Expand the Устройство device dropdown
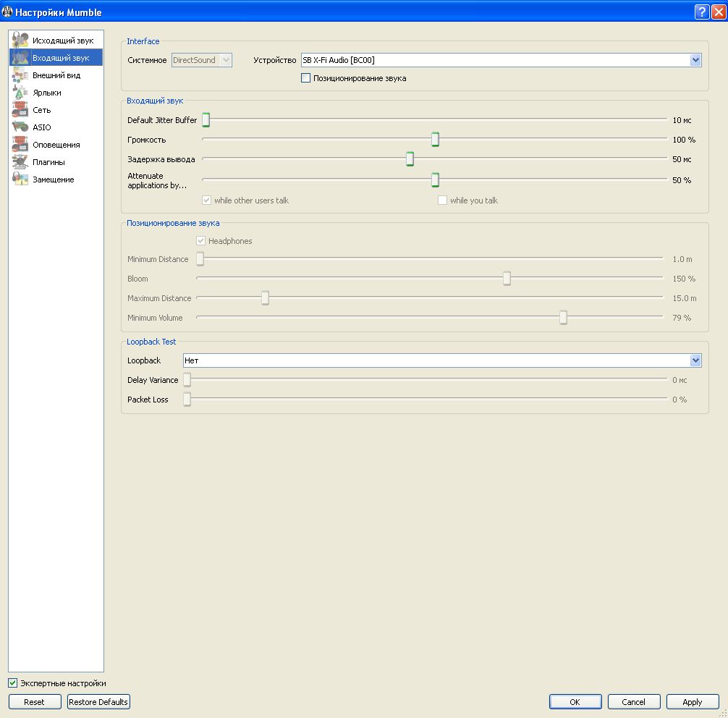The width and height of the screenshot is (728, 718). tap(695, 60)
